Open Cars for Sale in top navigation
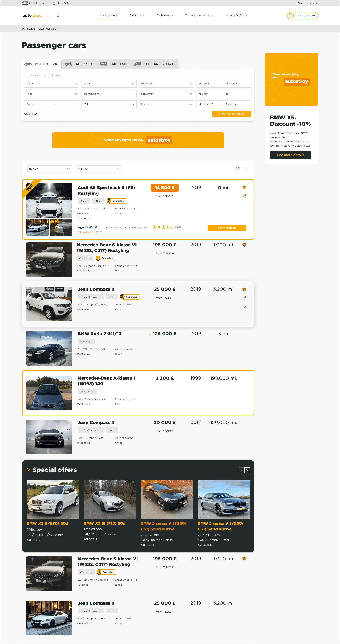340x644 pixels. click(108, 15)
